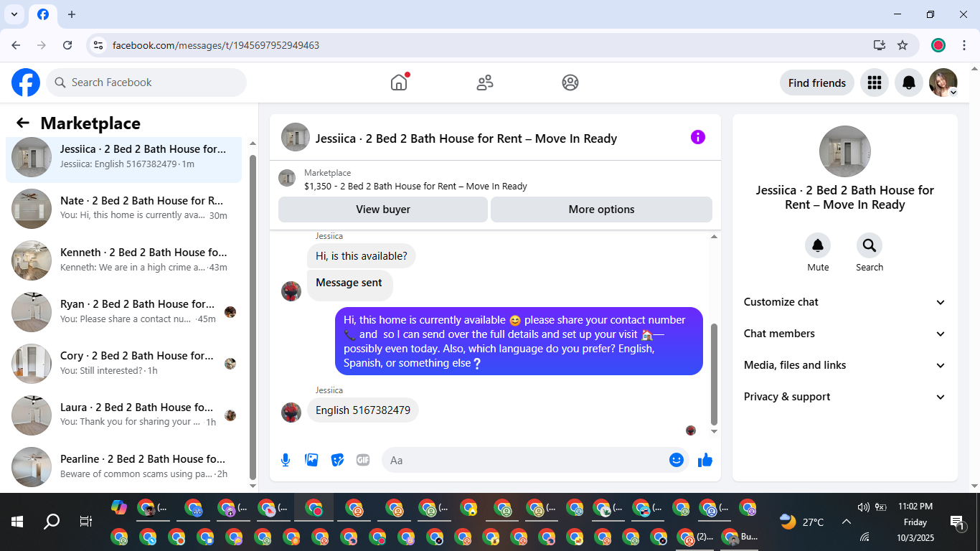The width and height of the screenshot is (980, 551).
Task: Show hidden system tray icons
Action: coord(846,522)
